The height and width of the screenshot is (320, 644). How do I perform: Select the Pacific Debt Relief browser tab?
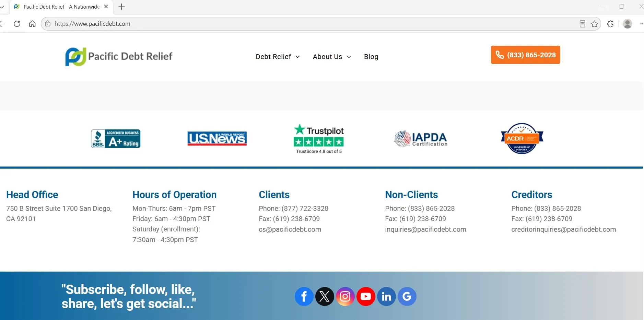[61, 7]
